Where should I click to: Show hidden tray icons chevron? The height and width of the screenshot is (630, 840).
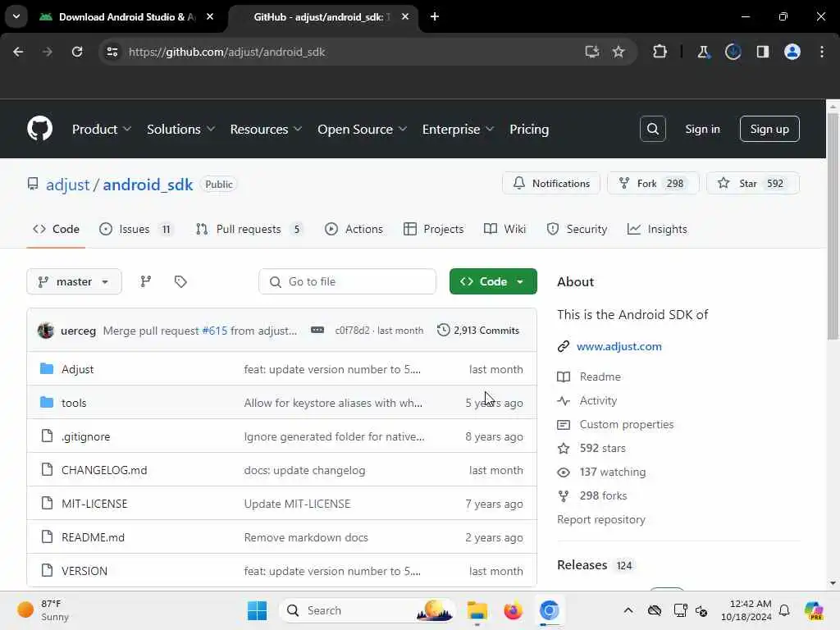click(628, 610)
